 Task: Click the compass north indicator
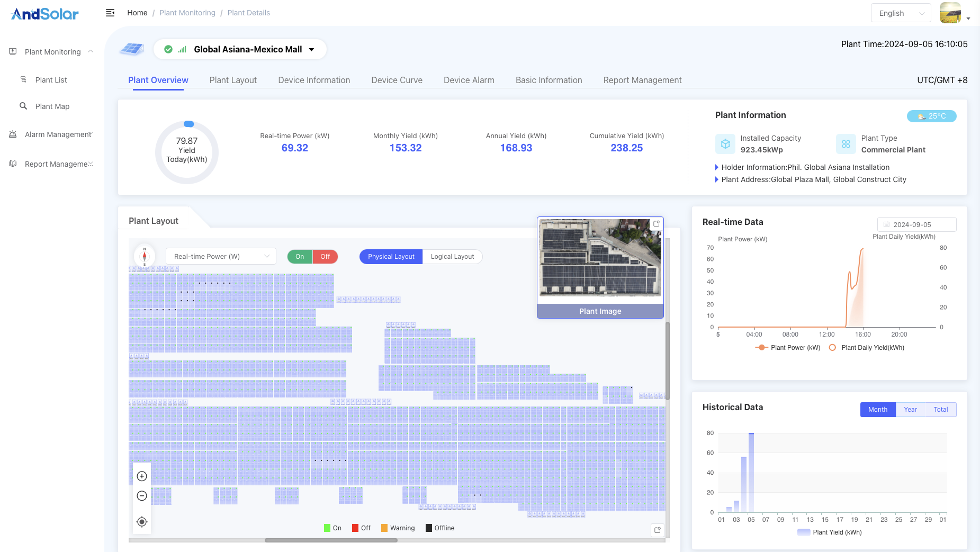point(145,256)
